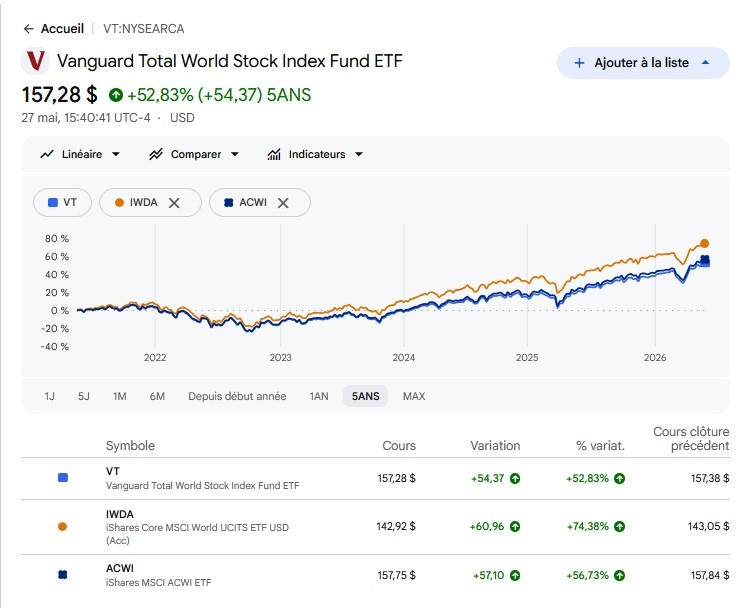
Task: Remove IWDA comparison with the X icon
Action: [x=174, y=203]
